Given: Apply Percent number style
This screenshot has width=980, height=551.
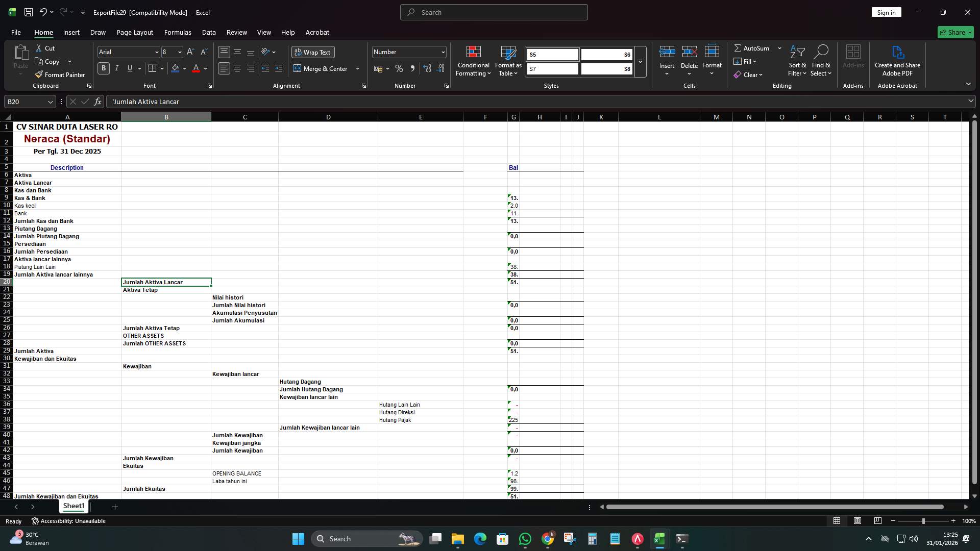Looking at the screenshot, I should point(399,68).
